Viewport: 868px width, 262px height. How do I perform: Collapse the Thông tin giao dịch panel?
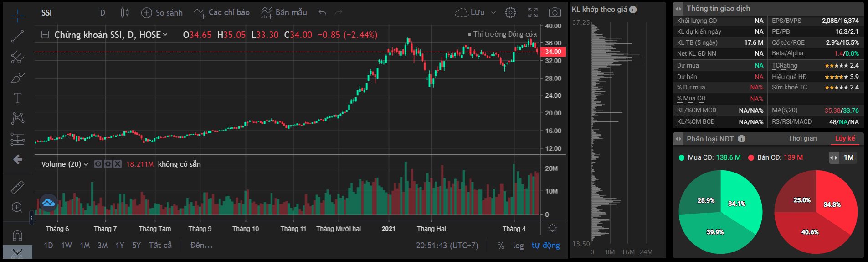[x=678, y=9]
